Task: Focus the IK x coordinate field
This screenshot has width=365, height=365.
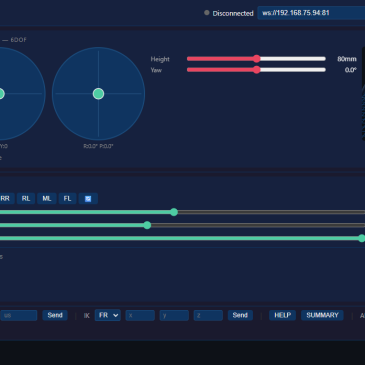Action: pyautogui.click(x=140, y=315)
